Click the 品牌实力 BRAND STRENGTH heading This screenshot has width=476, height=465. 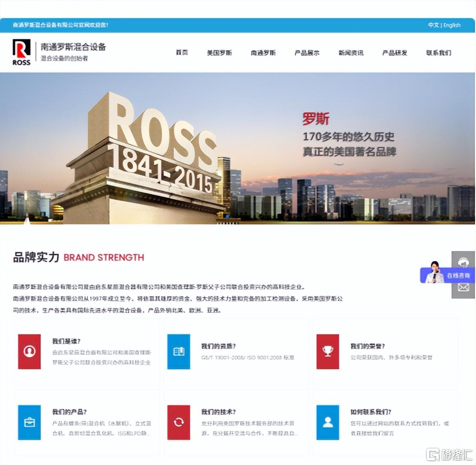coord(78,257)
